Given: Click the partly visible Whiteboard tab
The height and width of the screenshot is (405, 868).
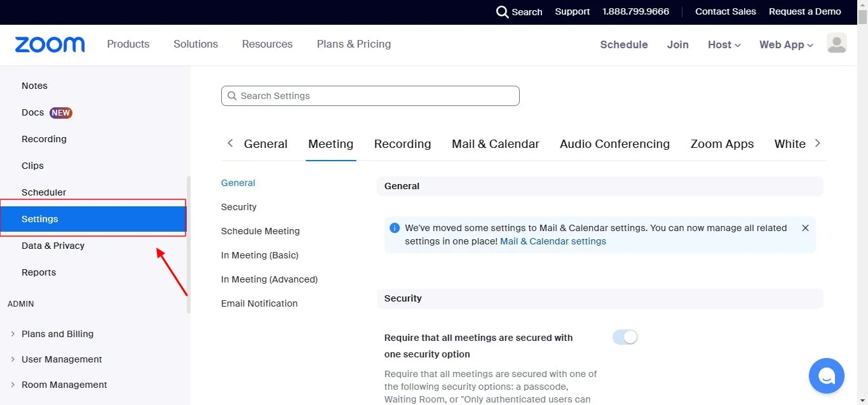Looking at the screenshot, I should click(x=790, y=144).
